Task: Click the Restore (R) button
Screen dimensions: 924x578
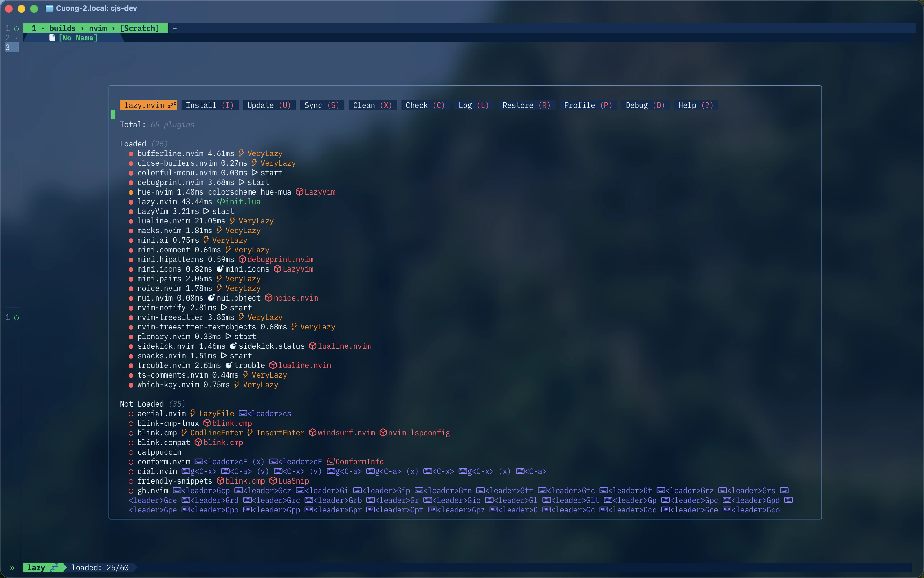Action: pos(526,105)
